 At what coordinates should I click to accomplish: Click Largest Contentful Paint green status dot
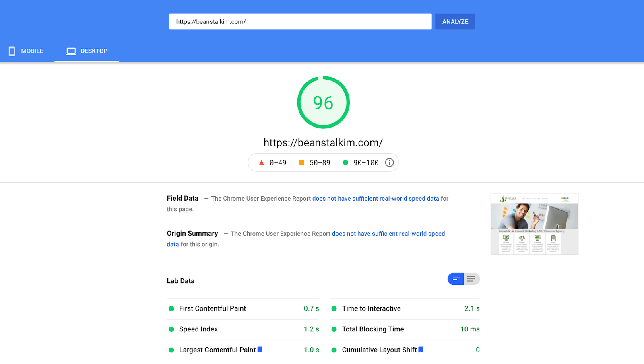pos(171,350)
